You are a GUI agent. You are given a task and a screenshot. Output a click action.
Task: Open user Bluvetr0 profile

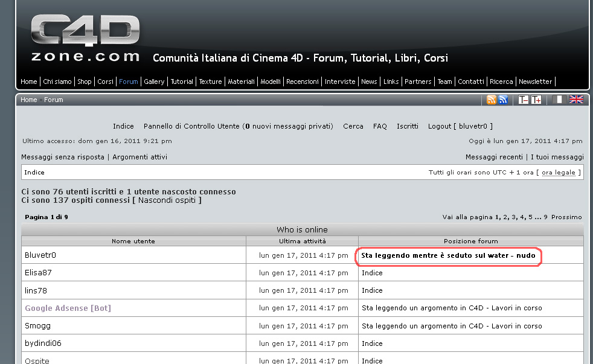click(x=40, y=255)
